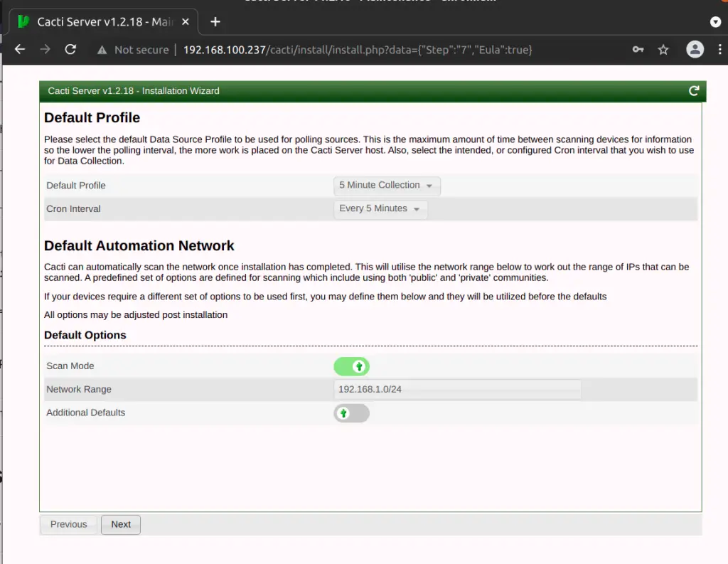Enable the Additional Defaults toggle

(351, 413)
